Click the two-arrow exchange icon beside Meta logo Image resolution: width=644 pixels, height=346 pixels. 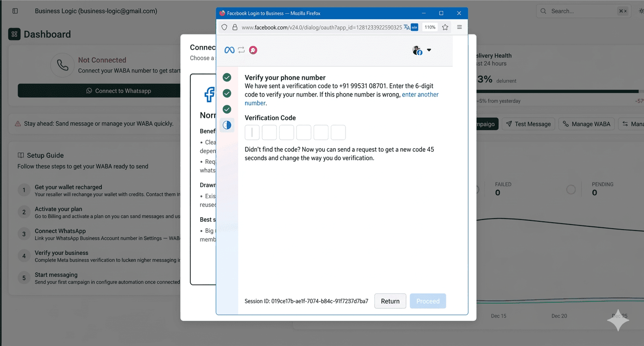[x=241, y=50]
